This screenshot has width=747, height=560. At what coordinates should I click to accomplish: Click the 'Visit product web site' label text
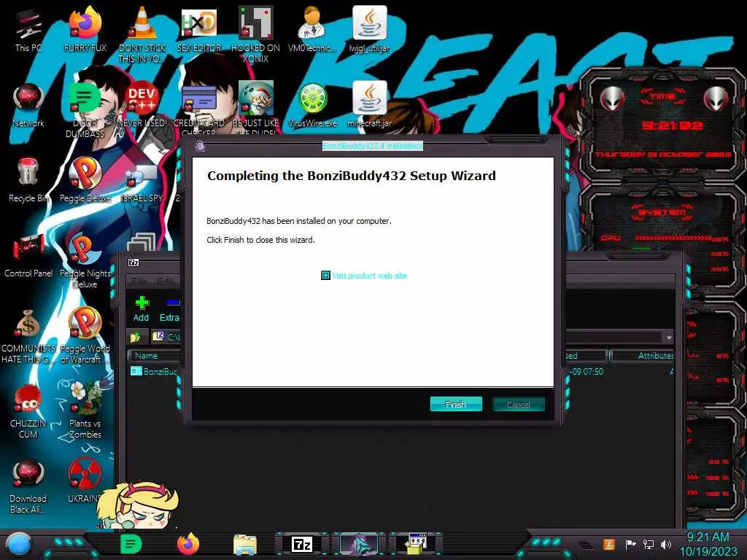[x=369, y=275]
